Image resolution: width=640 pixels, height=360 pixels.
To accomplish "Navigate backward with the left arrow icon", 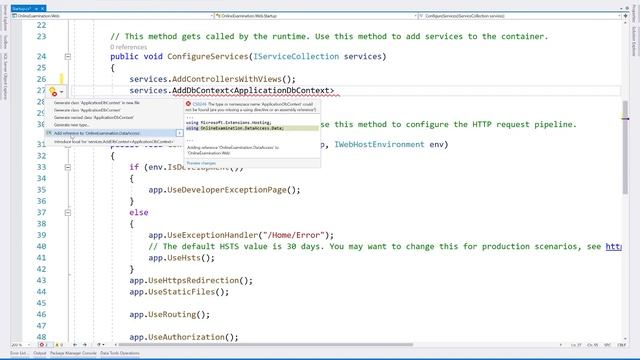I will click(75, 345).
